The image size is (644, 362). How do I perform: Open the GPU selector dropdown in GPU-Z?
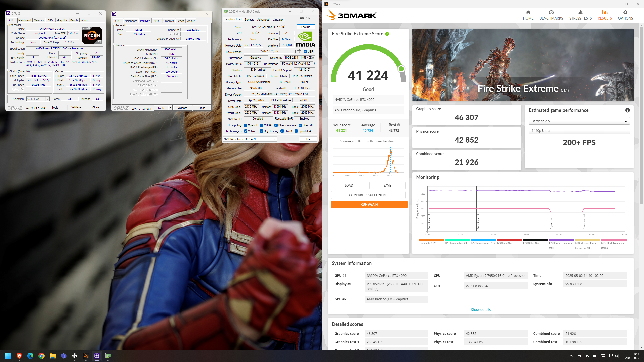(250, 139)
